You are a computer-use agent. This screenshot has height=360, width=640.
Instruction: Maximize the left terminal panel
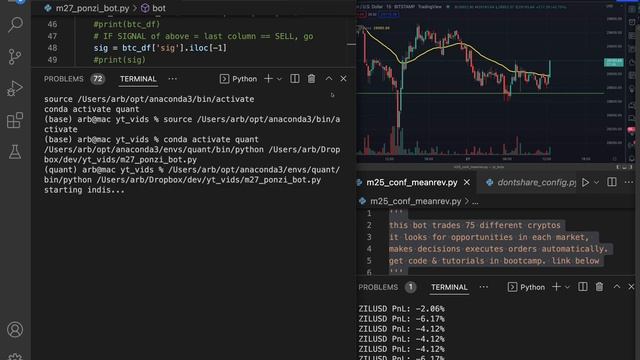pos(329,79)
